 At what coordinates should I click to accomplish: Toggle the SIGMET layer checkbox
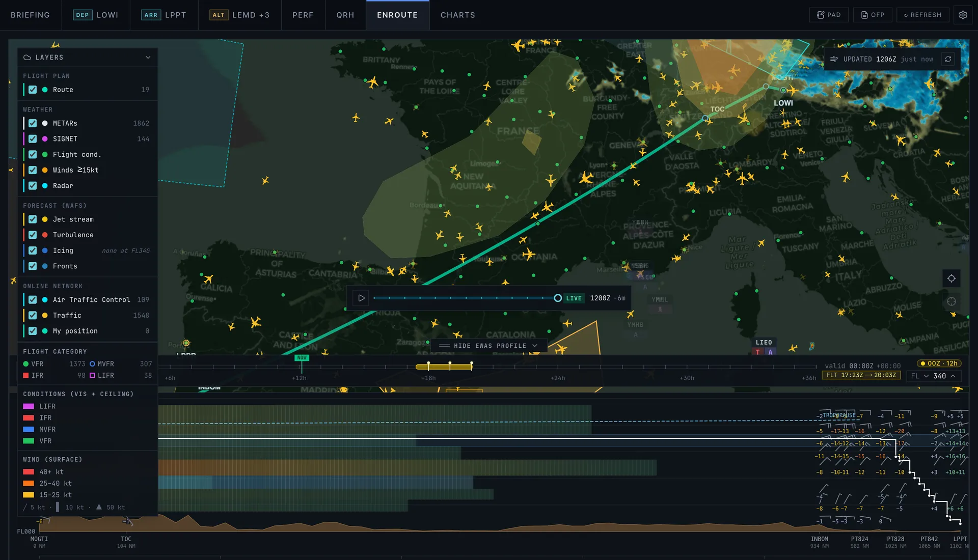(x=33, y=139)
